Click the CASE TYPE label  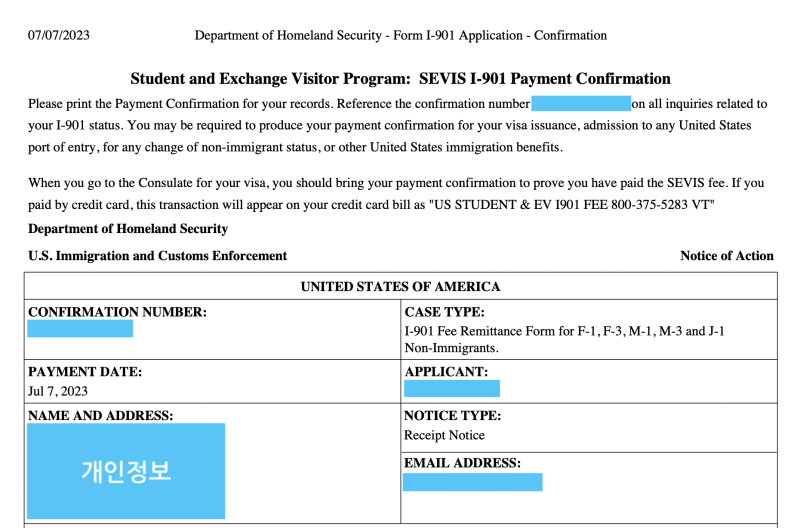[444, 312]
